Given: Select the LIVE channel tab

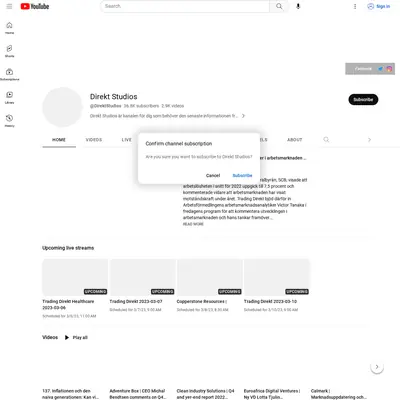Looking at the screenshot, I should pyautogui.click(x=127, y=140).
